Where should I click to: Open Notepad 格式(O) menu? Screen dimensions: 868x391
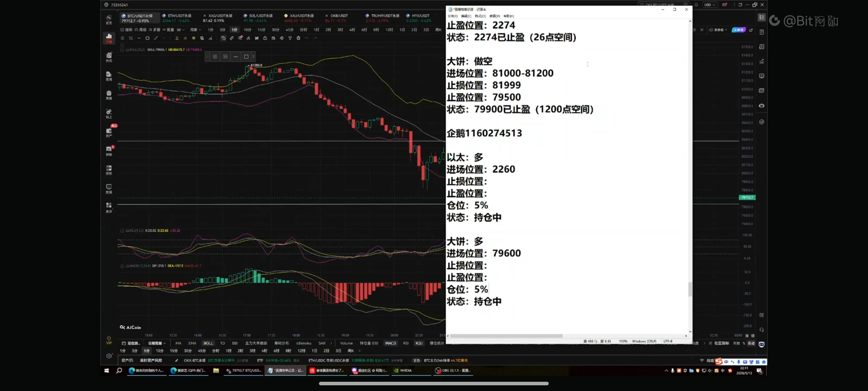[480, 16]
